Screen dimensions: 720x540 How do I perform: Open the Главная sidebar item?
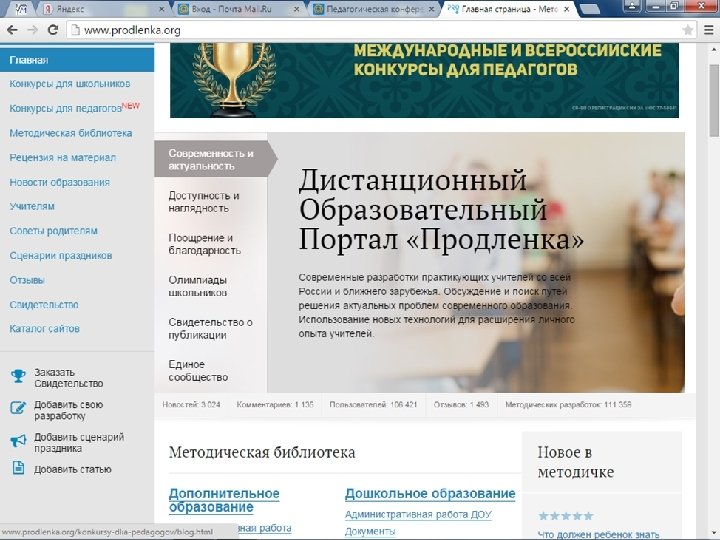[x=77, y=60]
